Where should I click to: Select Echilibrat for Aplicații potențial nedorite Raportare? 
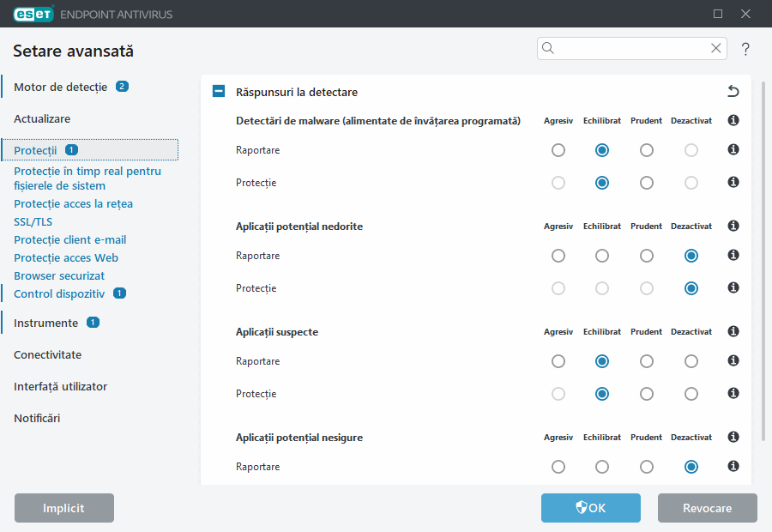[602, 256]
